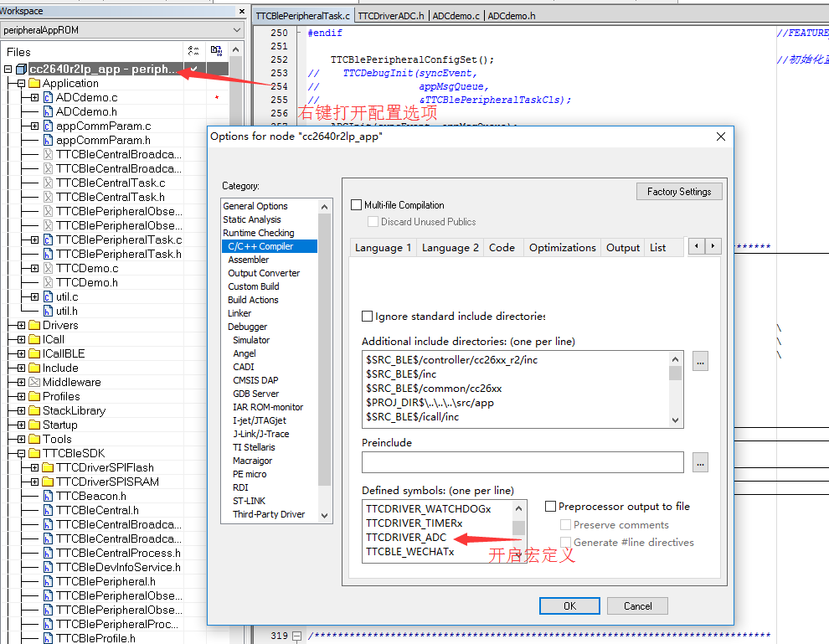Click the project cube icon for cc2640r2lp_app
Image resolution: width=829 pixels, height=644 pixels.
tap(21, 69)
